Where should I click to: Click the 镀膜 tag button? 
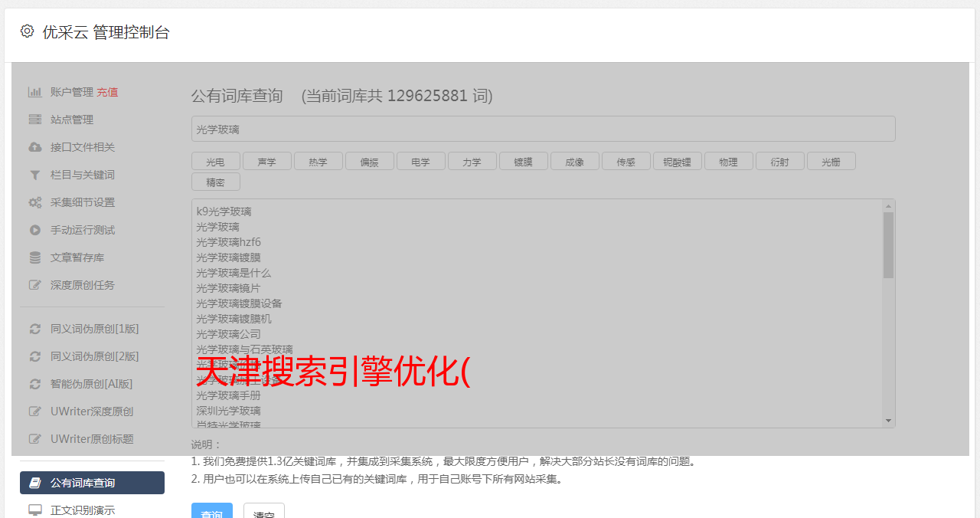point(524,161)
